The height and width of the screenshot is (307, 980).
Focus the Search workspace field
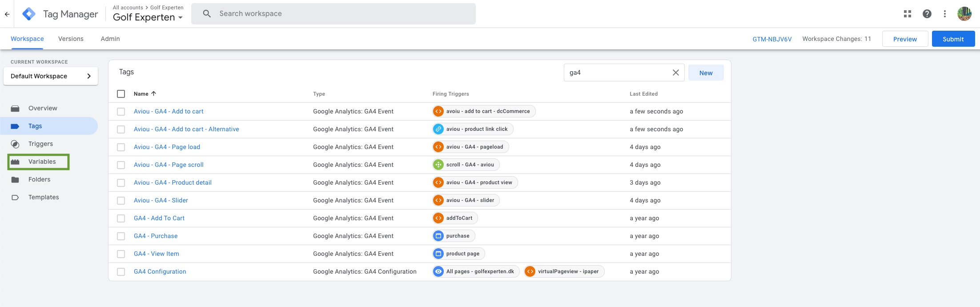pyautogui.click(x=333, y=14)
